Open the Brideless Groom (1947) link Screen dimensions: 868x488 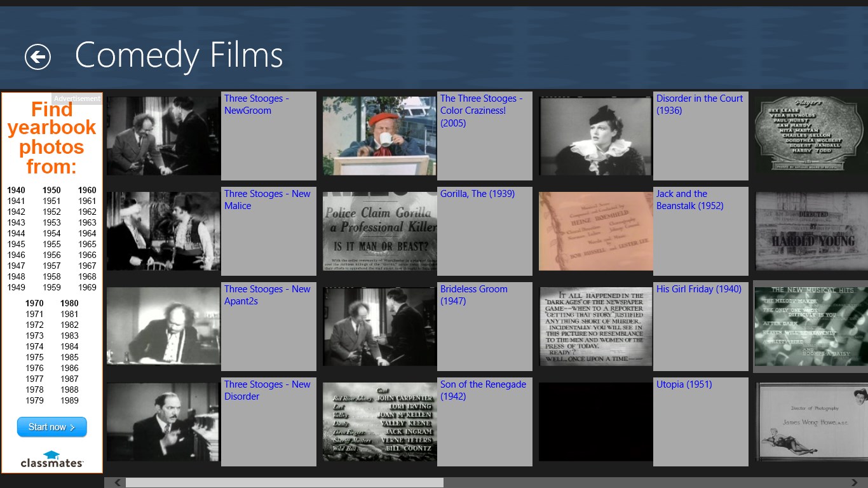coord(474,295)
